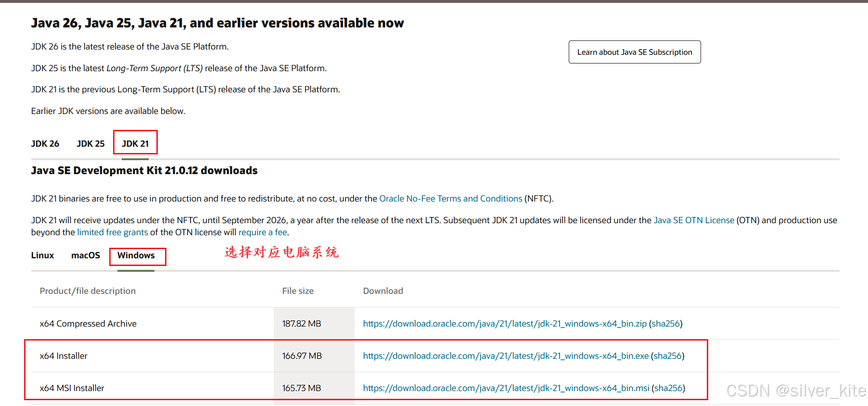Open sha256 checksum for the zip archive

coord(666,324)
